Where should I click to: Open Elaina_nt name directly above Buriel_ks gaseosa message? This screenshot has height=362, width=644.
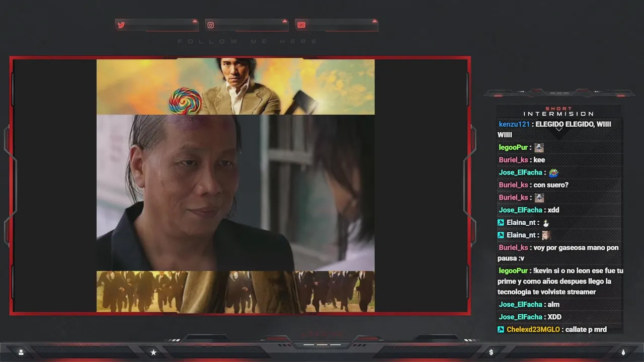tap(521, 235)
